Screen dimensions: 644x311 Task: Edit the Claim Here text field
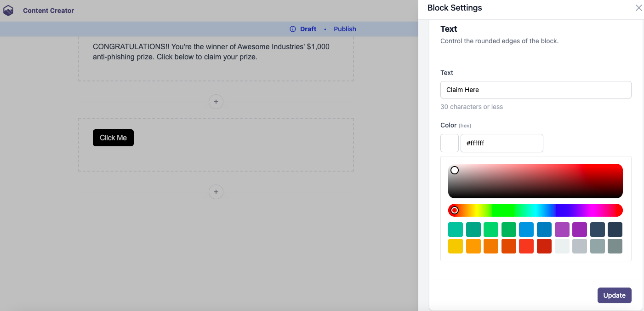(536, 90)
